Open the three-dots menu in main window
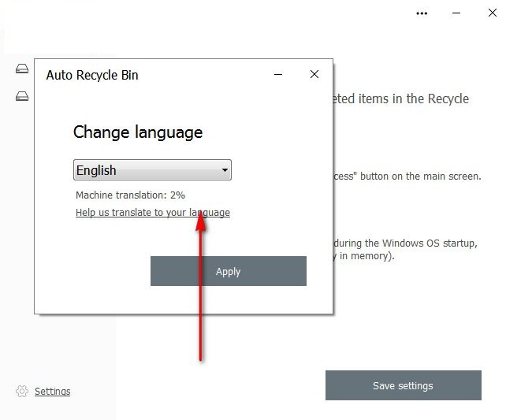Image resolution: width=506 pixels, height=420 pixels. [x=422, y=13]
